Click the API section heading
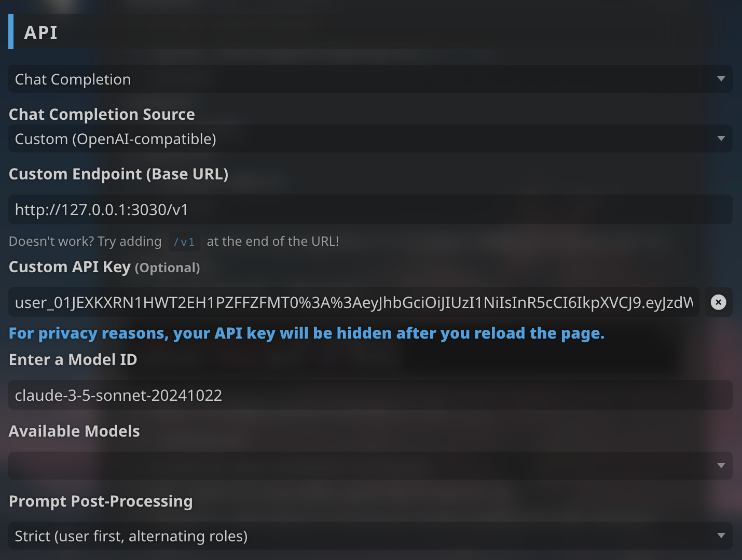This screenshot has width=742, height=560. 40,32
